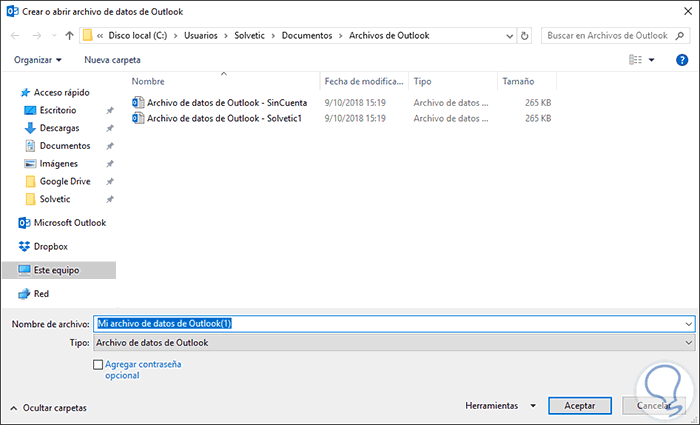Click the Escritorio desktop icon

30,110
